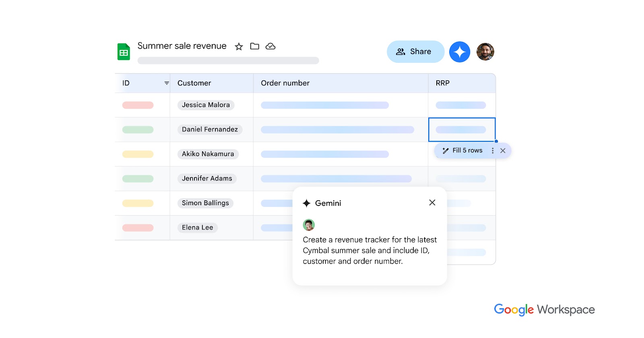Open more options next to Fill 5 rows

click(493, 150)
